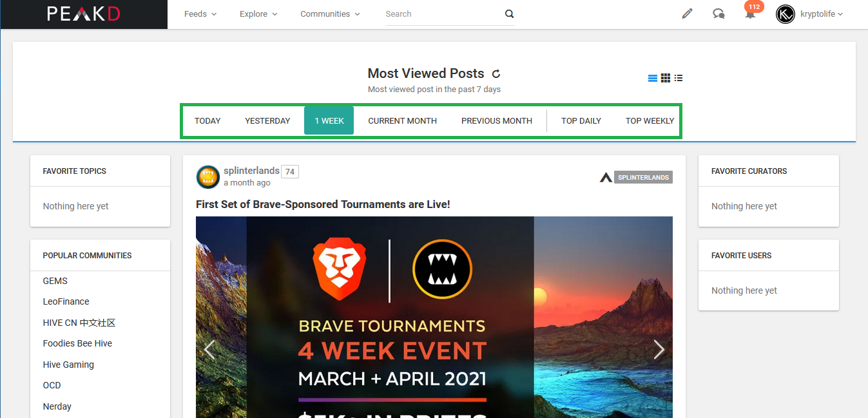Select the TOP WEEKLY tab
The image size is (868, 418).
(650, 120)
